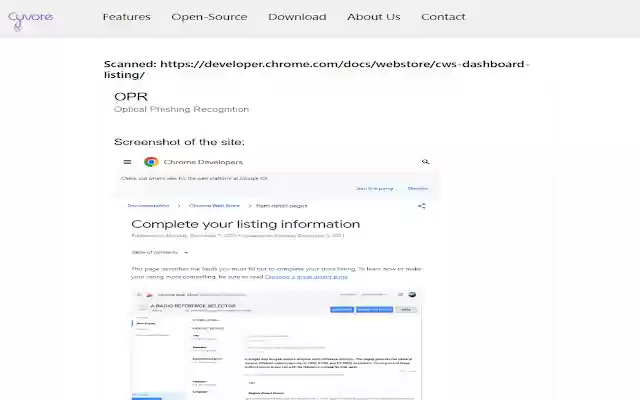Screen dimensions: 640x400
Task: Click the scanned URL heading text
Action: [316, 69]
